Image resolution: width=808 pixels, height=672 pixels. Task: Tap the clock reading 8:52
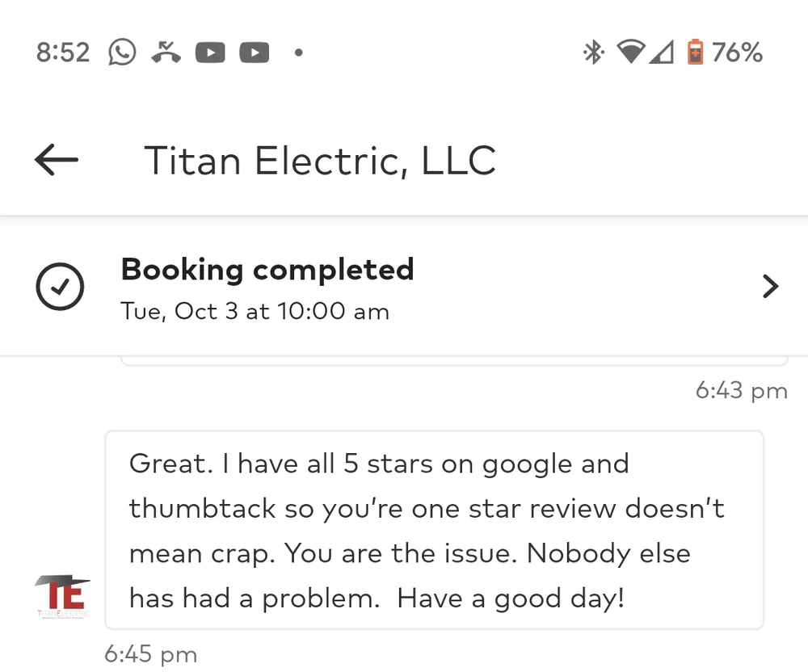(x=62, y=52)
